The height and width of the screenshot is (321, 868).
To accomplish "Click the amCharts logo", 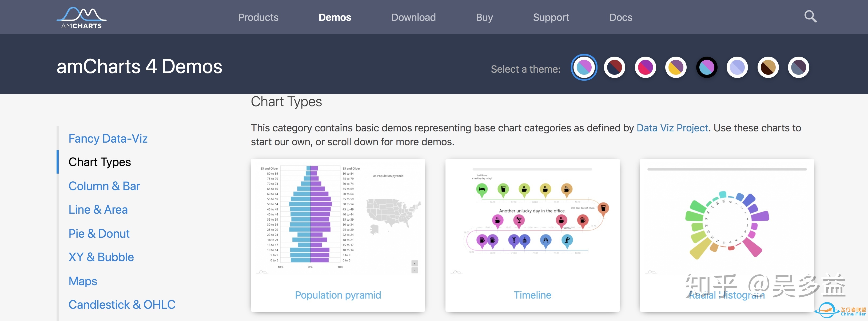I will [x=81, y=18].
